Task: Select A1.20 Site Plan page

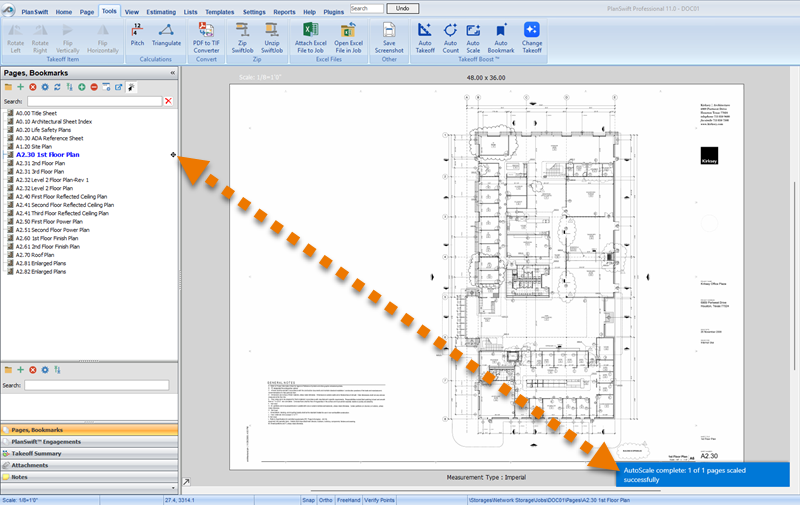Action: coord(34,146)
